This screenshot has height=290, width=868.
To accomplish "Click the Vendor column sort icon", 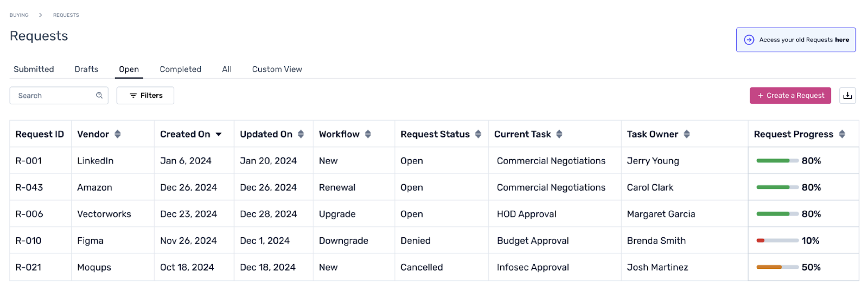I will [x=118, y=134].
